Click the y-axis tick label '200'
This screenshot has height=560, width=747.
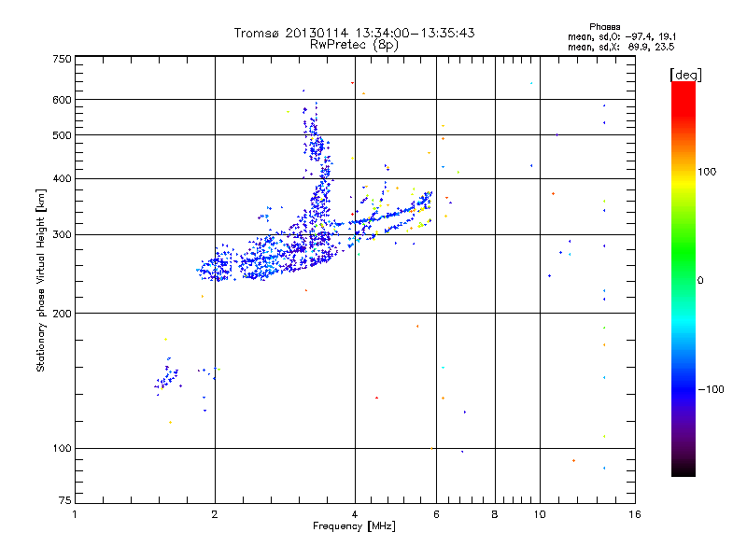coord(62,314)
